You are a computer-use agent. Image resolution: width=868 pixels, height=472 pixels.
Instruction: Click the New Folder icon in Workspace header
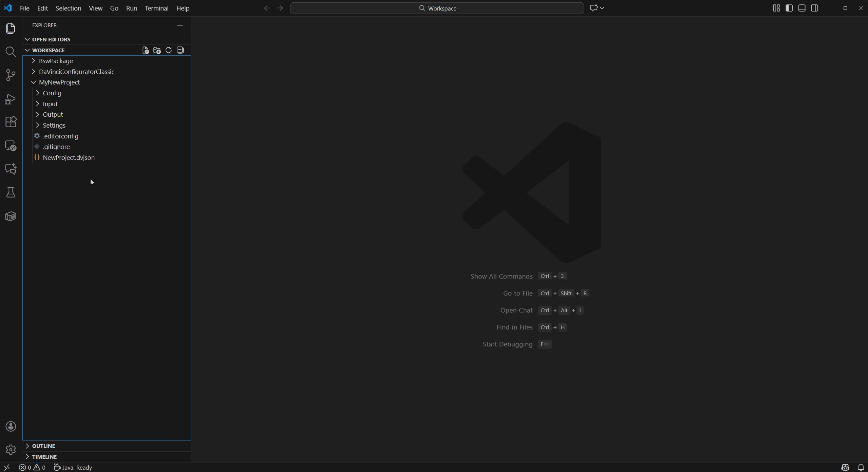[x=157, y=50]
